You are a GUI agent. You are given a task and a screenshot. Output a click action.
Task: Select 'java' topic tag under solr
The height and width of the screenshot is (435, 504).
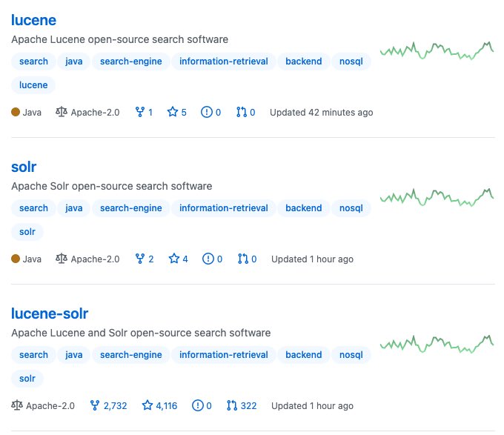pos(74,208)
